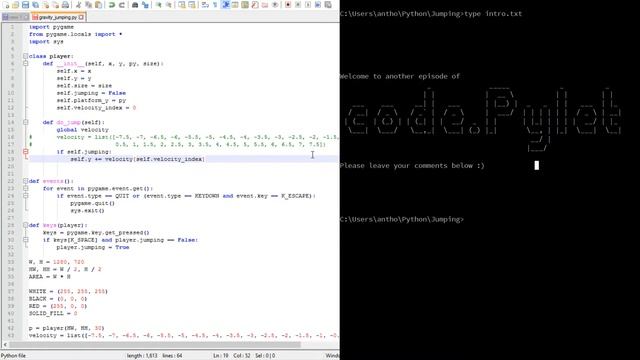Toggle synchronized horizontal scrolling
Screen dimensions: 640x360
(191, 5)
